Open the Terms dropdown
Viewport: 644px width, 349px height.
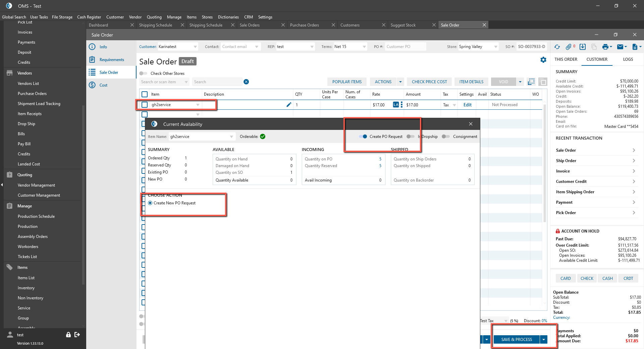pyautogui.click(x=364, y=47)
